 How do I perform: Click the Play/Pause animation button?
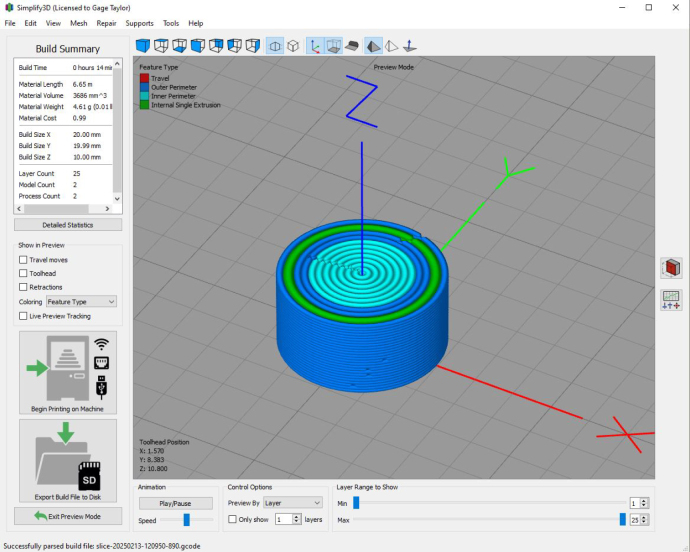click(176, 503)
